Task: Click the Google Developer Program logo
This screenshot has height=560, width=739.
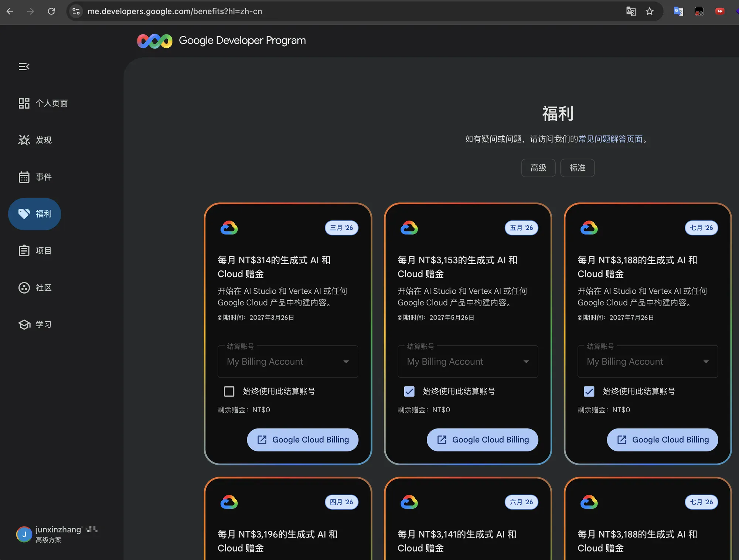Action: coord(155,41)
